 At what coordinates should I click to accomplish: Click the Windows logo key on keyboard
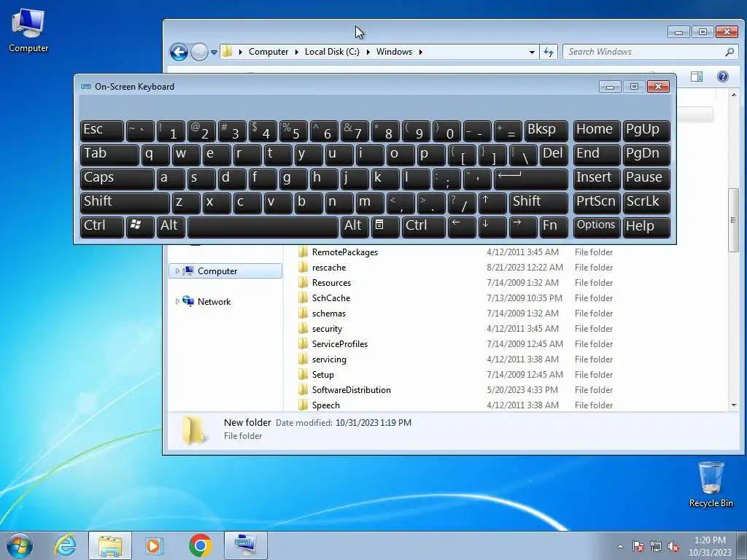tap(140, 227)
